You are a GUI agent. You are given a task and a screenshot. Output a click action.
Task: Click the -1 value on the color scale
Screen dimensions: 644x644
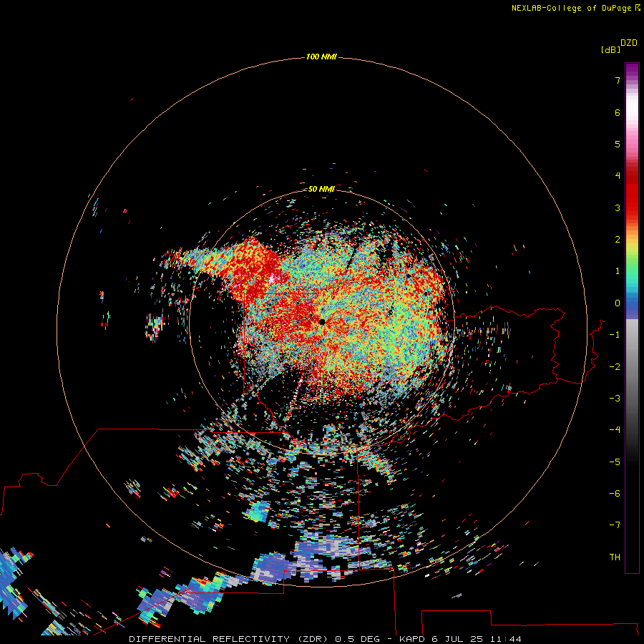pos(615,335)
